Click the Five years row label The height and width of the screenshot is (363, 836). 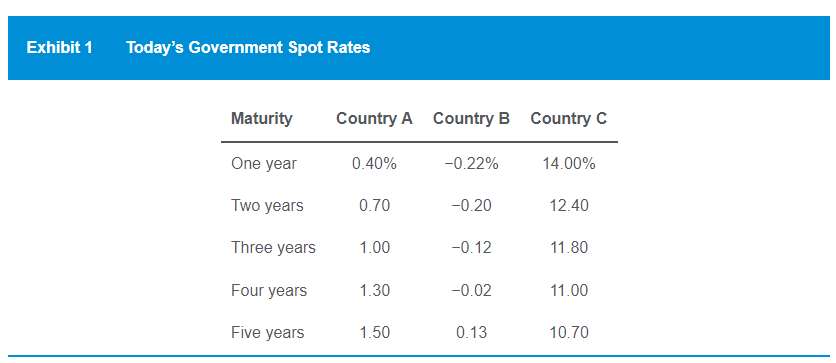[x=267, y=333]
